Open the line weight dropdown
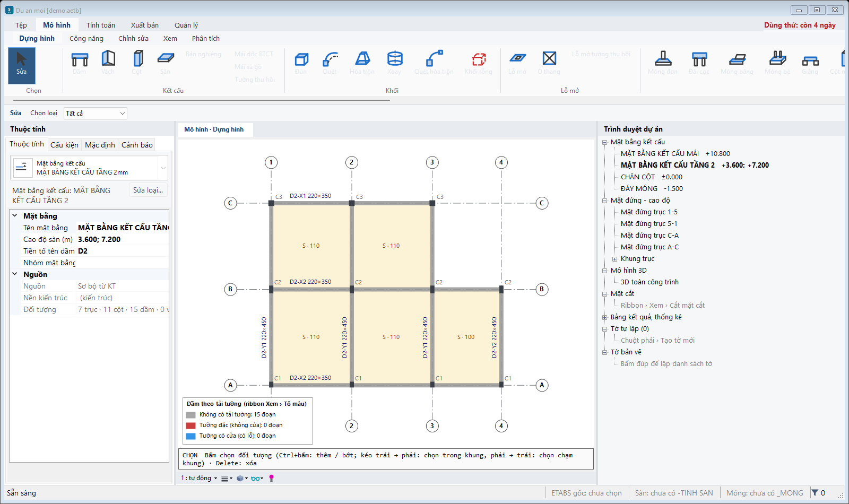 pyautogui.click(x=227, y=478)
